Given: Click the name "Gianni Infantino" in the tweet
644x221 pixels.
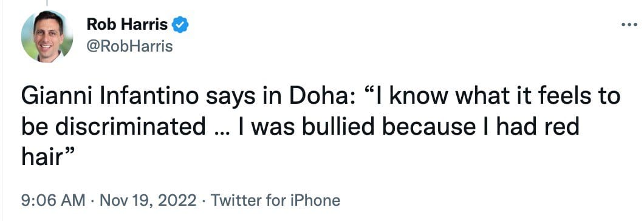Looking at the screenshot, I should [x=112, y=97].
